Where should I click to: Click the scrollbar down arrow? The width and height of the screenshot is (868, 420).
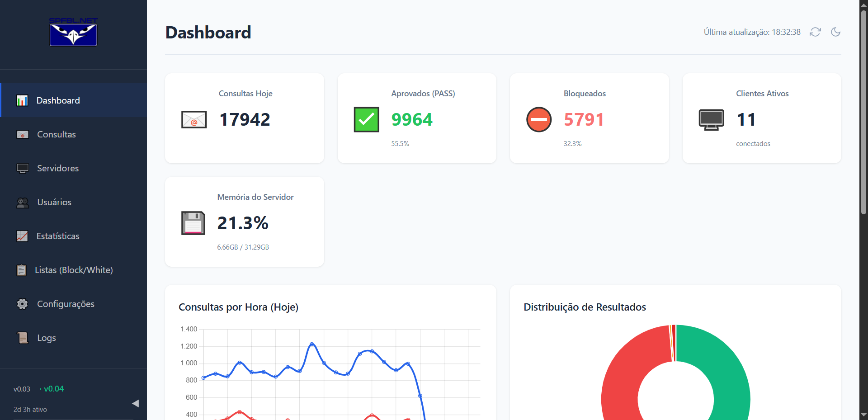[863, 415]
